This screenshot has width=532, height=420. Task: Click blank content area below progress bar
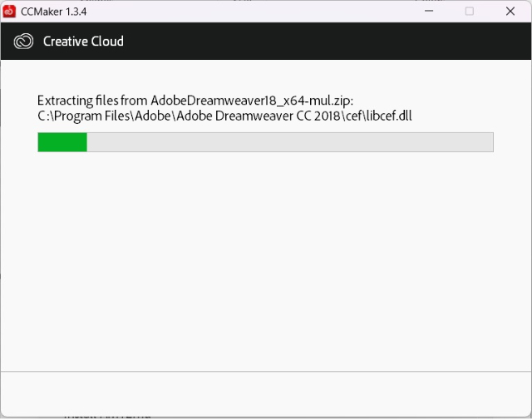coord(266,261)
